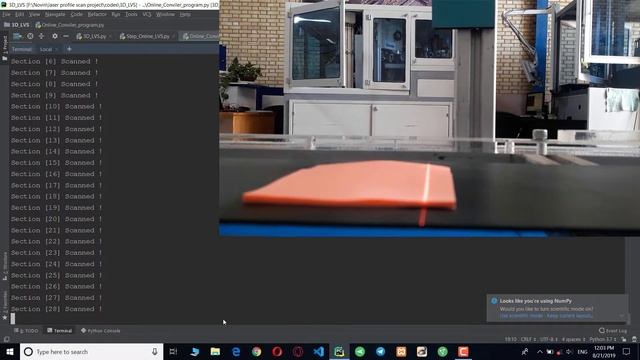The width and height of the screenshot is (640, 360).
Task: Open project panel settings gear
Action: 55,36
